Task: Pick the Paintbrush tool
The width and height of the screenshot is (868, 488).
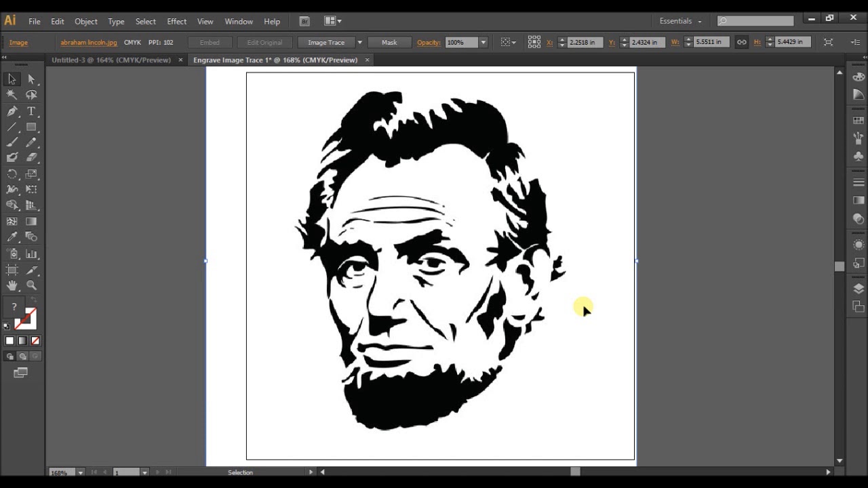Action: 12,142
